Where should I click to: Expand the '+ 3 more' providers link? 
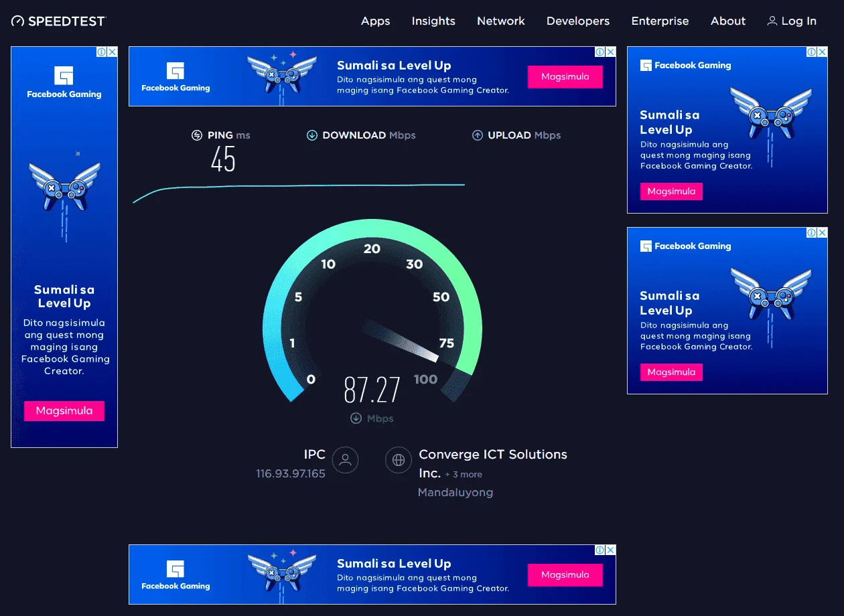point(464,474)
